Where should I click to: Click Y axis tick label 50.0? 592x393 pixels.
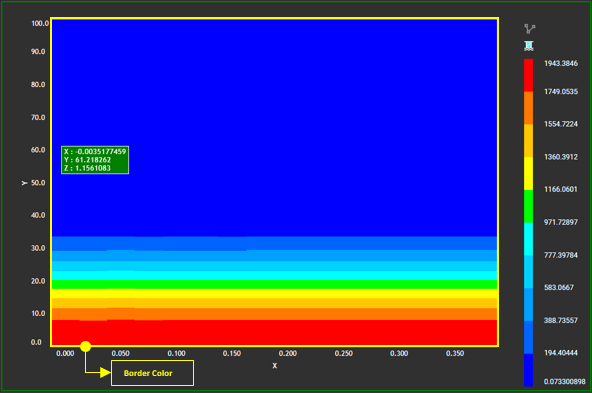pos(38,183)
